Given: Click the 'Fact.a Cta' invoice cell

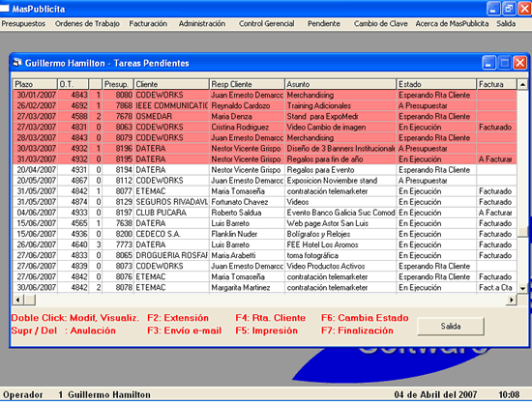Looking at the screenshot, I should pos(497,287).
